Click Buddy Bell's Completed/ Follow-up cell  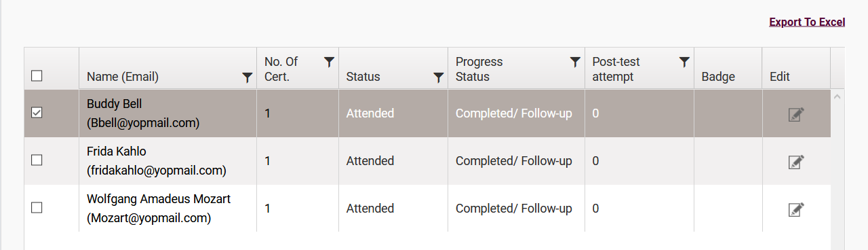point(516,113)
